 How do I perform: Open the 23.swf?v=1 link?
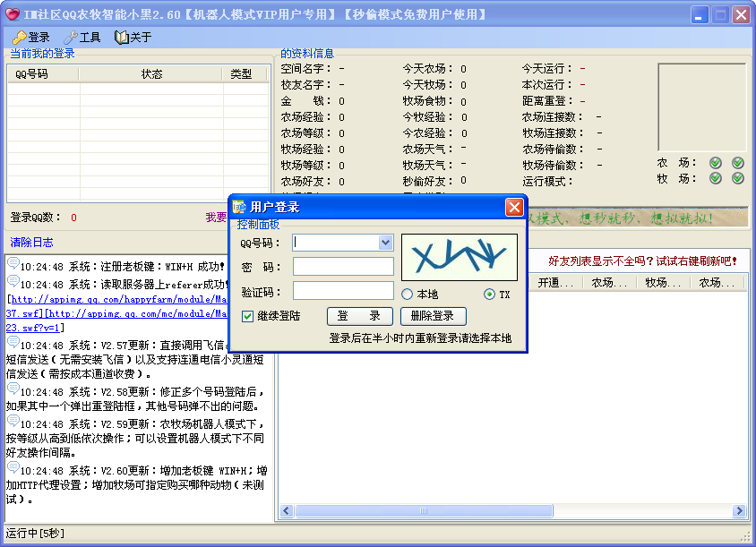(x=33, y=328)
